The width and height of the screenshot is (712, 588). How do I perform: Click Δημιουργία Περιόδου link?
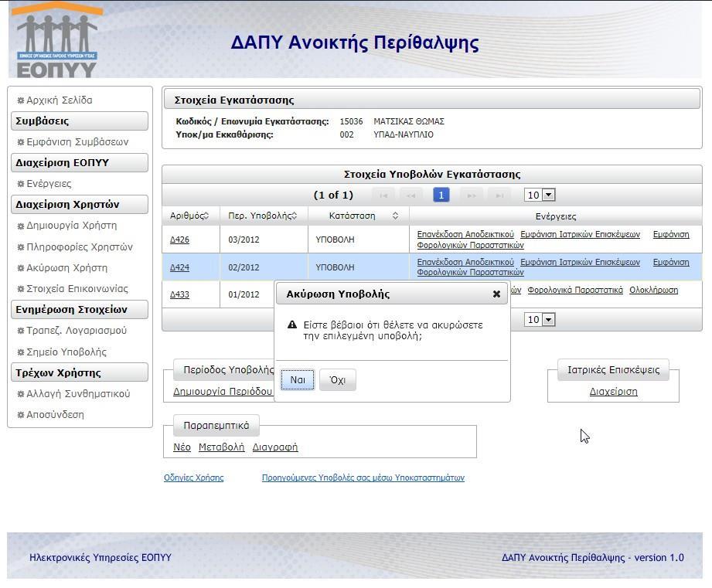223,392
